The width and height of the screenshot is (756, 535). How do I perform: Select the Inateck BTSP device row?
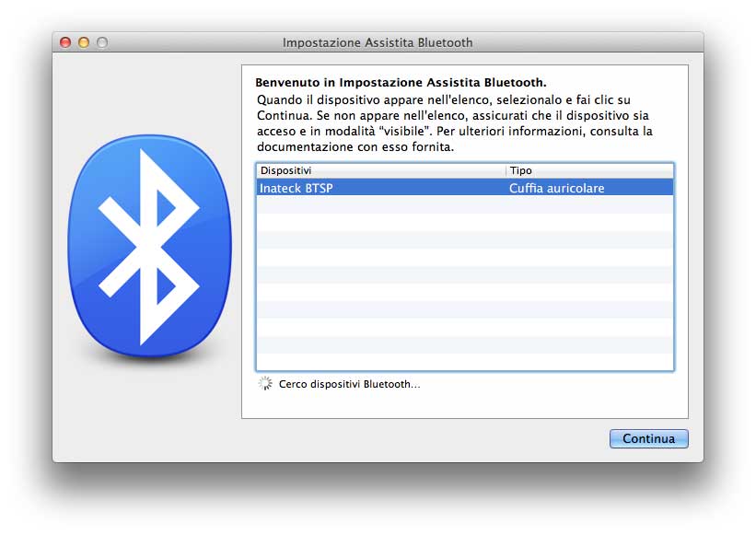pos(465,188)
